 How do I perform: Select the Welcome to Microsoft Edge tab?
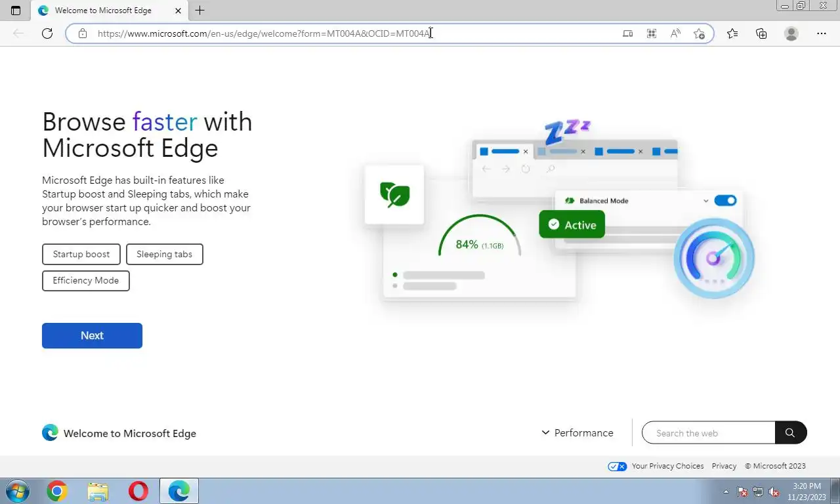point(108,10)
